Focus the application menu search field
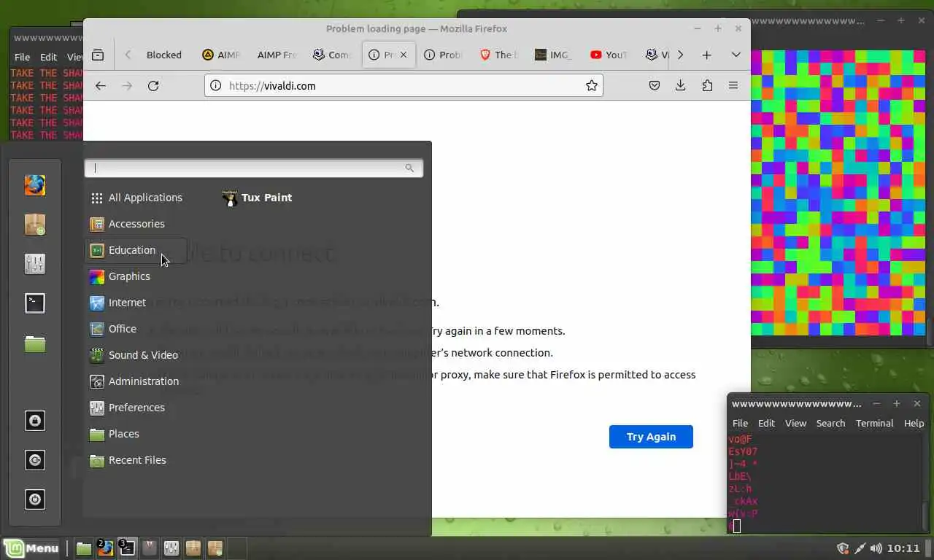Screen dimensions: 934x560 253,168
